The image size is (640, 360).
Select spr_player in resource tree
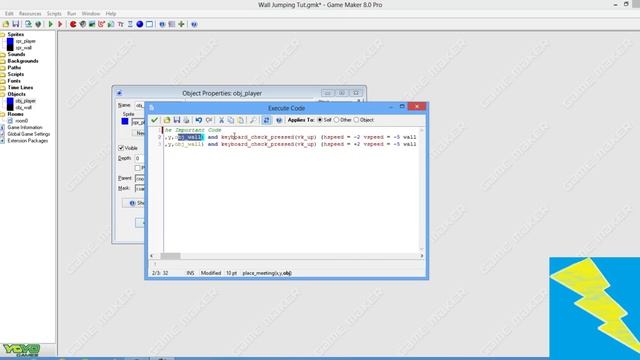[x=25, y=41]
